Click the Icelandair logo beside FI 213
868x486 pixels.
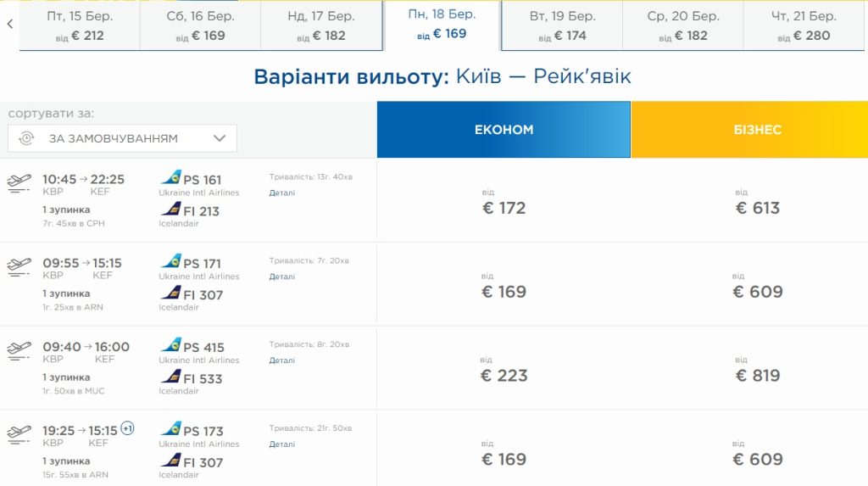[171, 209]
